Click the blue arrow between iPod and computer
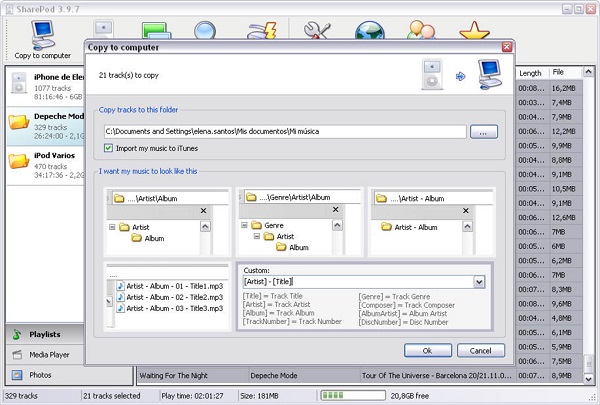Image resolution: width=600 pixels, height=405 pixels. (x=461, y=77)
